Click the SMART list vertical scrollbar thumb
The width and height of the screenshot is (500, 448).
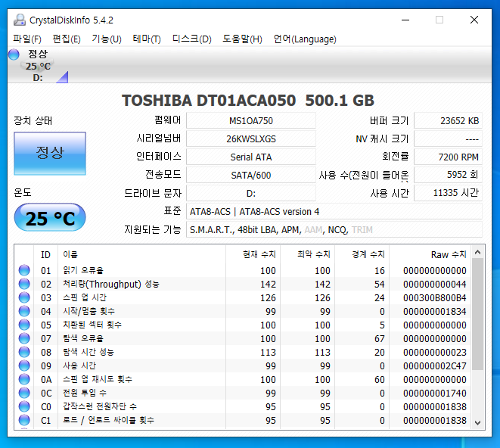(477, 314)
